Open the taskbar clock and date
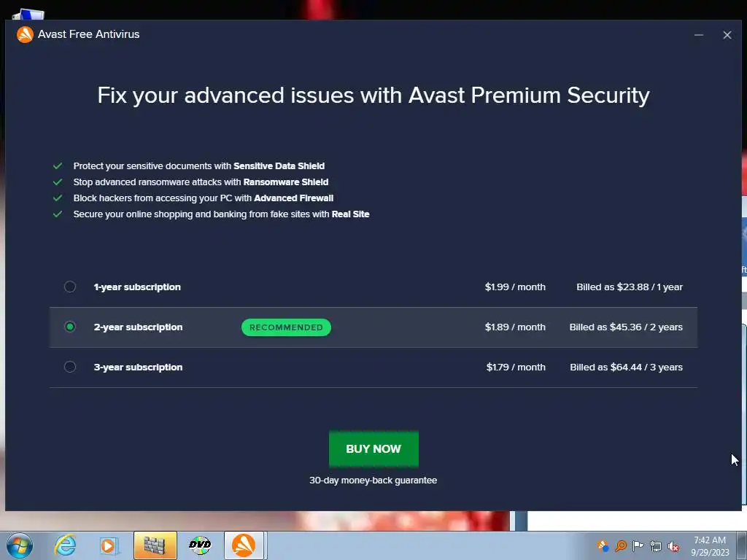The image size is (747, 560). pos(709,546)
